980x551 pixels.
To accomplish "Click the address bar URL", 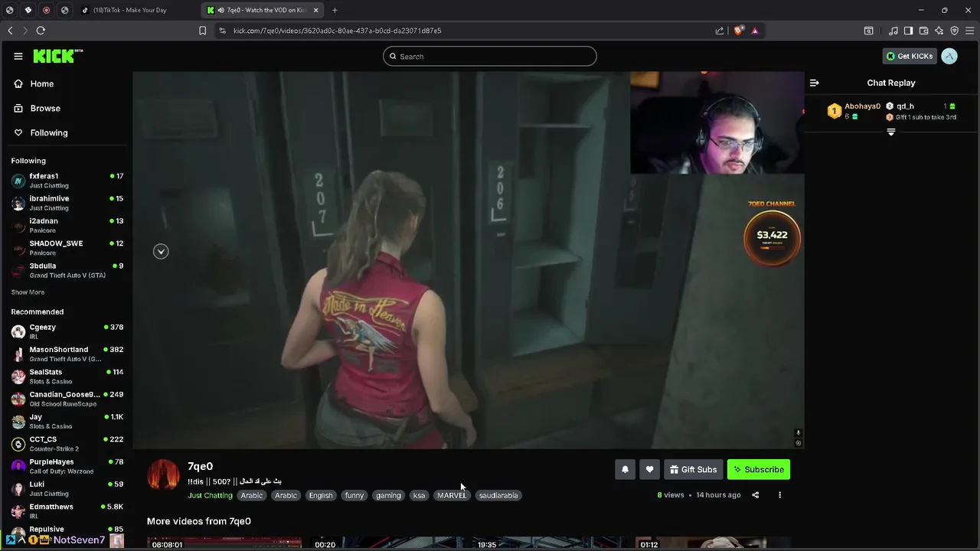I will [337, 31].
